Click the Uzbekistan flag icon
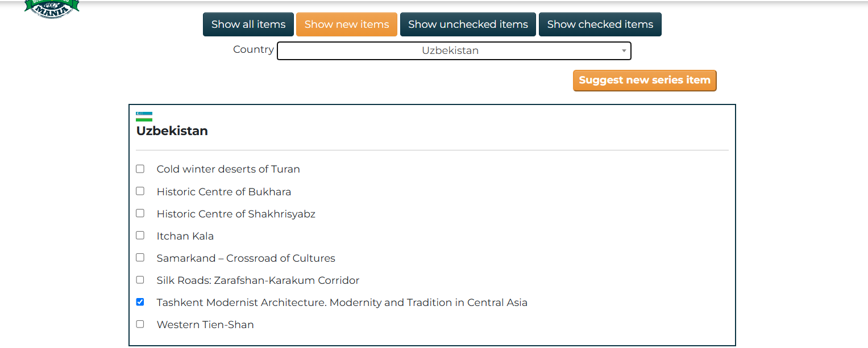 tap(144, 116)
